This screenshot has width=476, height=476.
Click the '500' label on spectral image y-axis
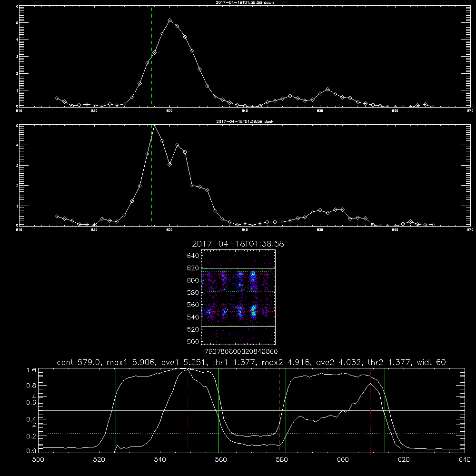tap(193, 341)
